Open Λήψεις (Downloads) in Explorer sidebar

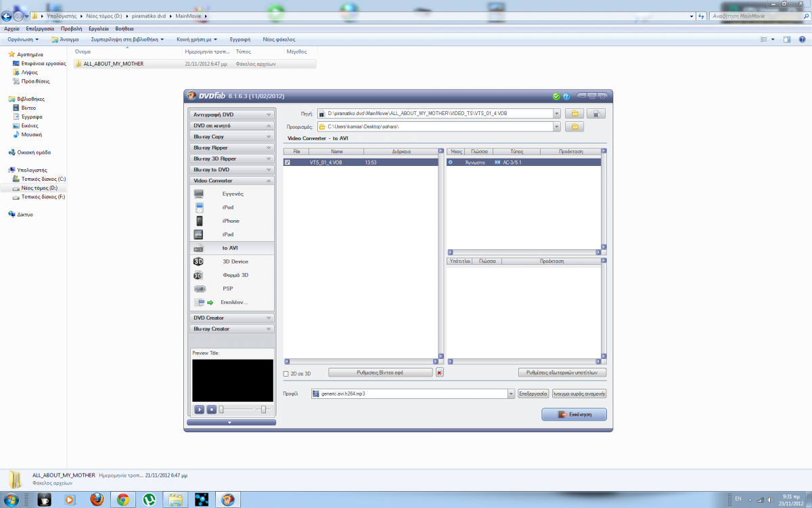pos(29,72)
